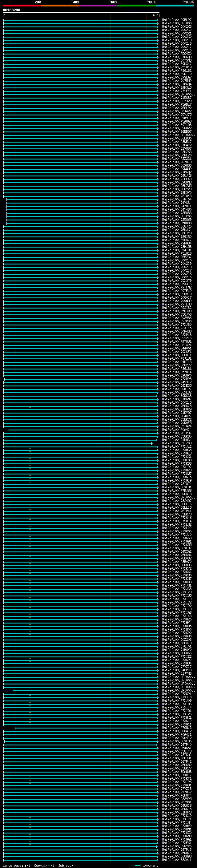Open hit UniRef100_P51819

[176, 67]
